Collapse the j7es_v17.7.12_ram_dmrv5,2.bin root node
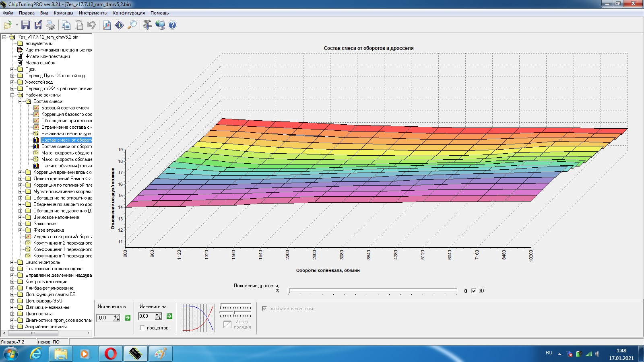The height and width of the screenshot is (362, 644). click(4, 37)
